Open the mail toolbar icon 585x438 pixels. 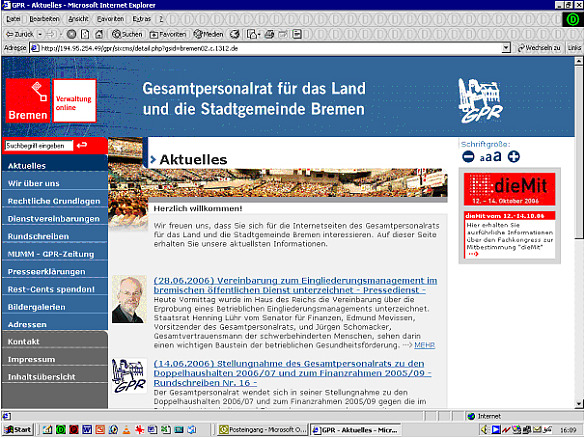(x=253, y=34)
